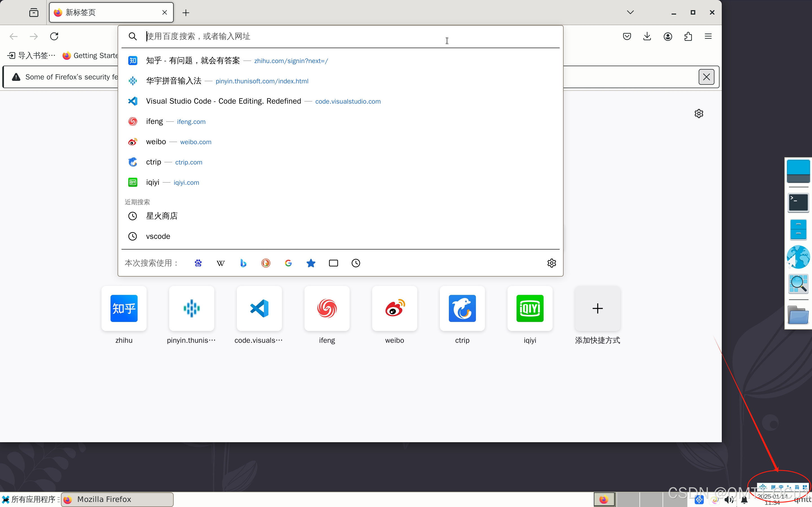Search open tabs icon
Viewport: 812px width, 507px height.
(333, 263)
